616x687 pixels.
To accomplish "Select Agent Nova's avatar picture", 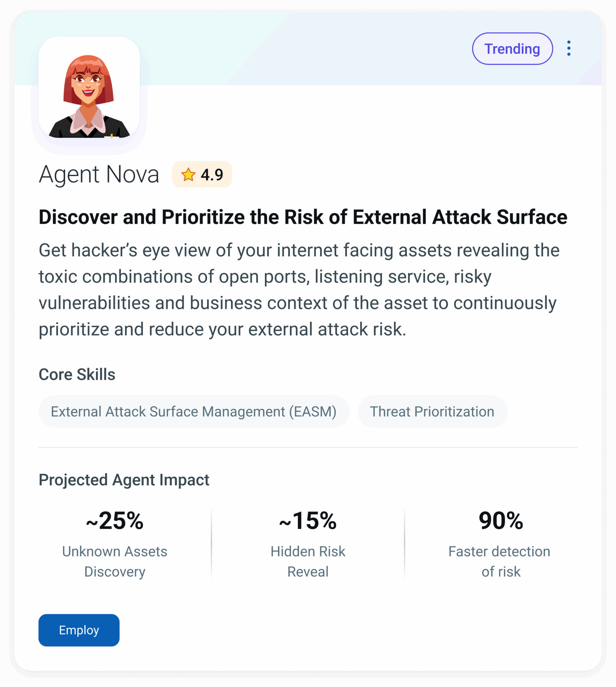I will (89, 87).
